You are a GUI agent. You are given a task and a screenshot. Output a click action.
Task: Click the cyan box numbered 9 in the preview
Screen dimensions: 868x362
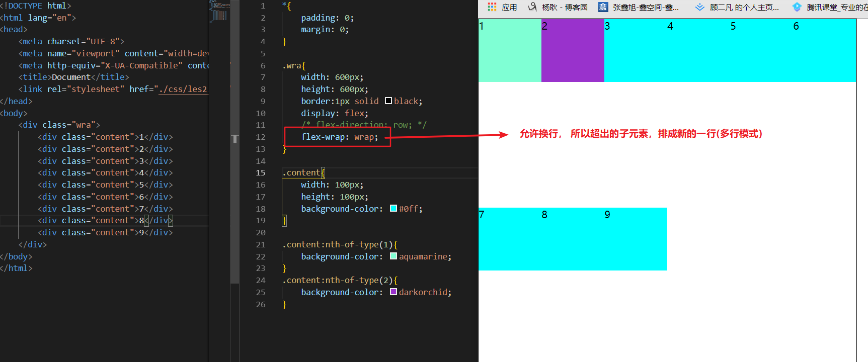(x=636, y=239)
